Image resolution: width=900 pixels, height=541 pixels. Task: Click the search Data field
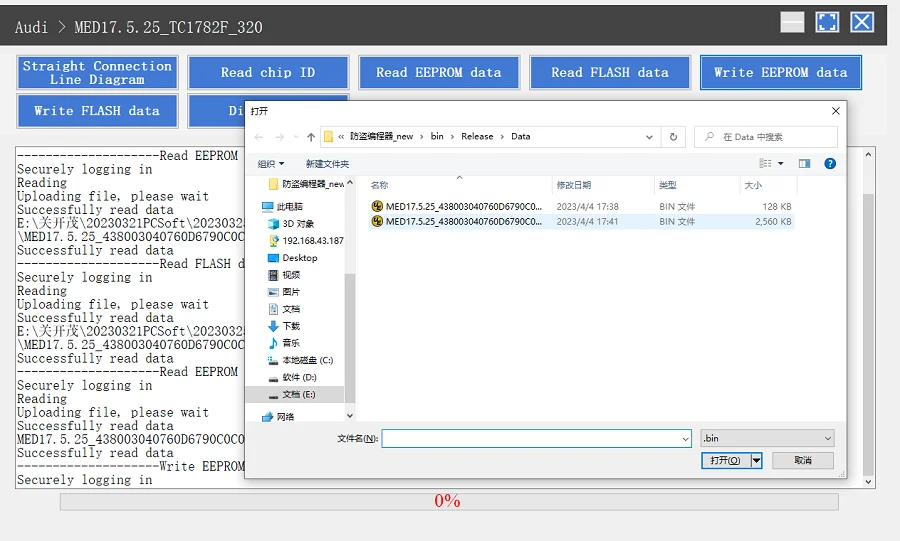pos(766,137)
